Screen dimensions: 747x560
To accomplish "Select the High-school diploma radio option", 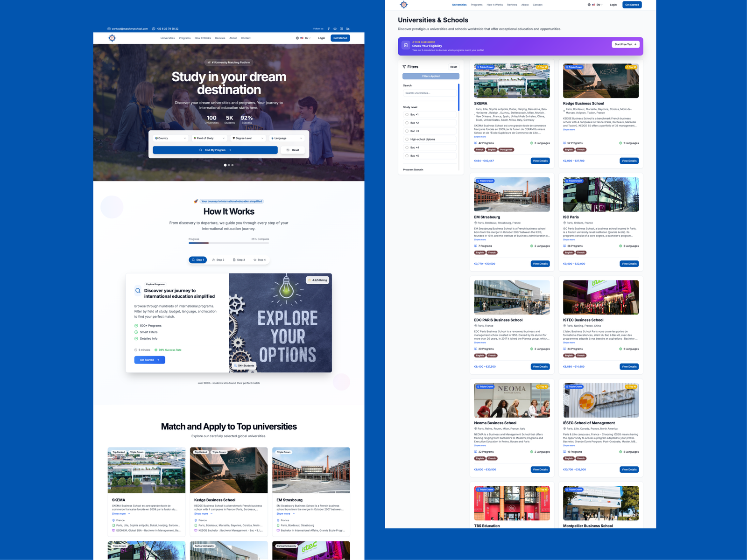I will click(407, 139).
